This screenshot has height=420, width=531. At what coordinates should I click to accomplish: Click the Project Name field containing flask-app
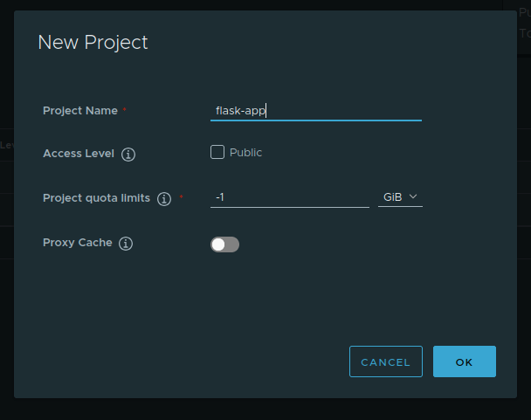[x=315, y=111]
